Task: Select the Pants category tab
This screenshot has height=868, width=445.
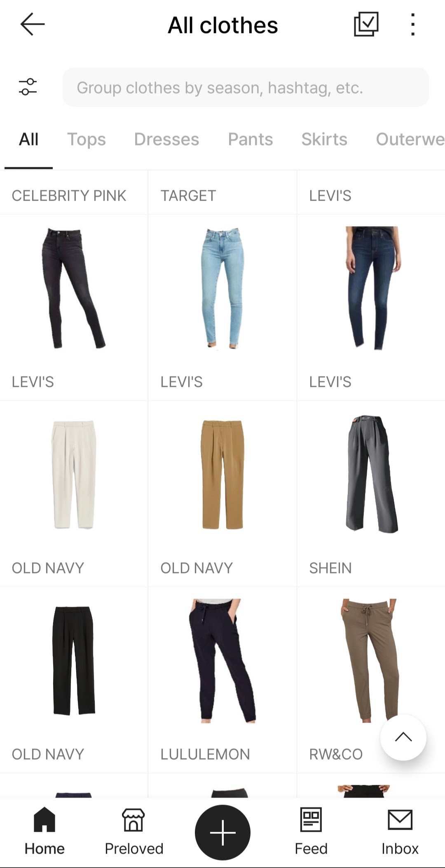Action: 251,139
